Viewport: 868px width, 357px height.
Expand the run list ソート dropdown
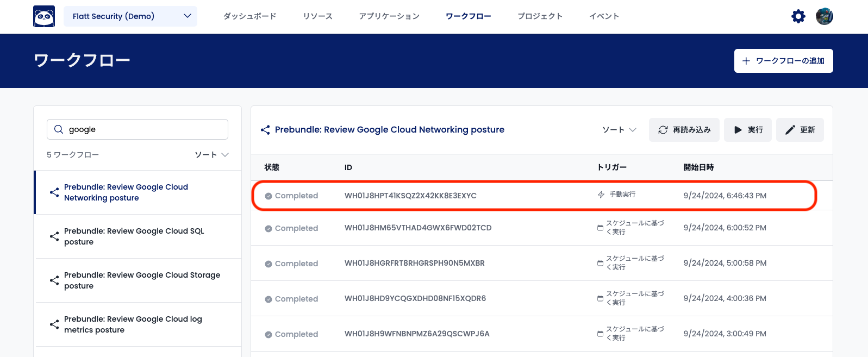[620, 130]
